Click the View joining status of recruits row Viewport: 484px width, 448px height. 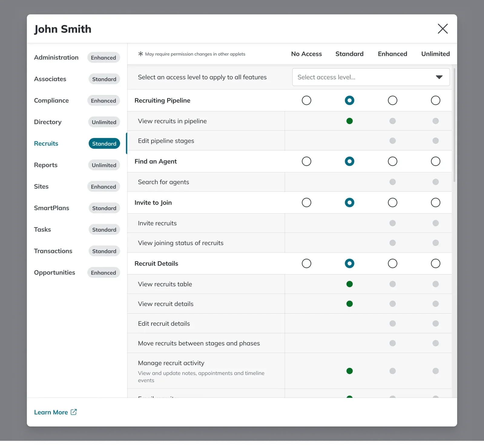point(289,243)
